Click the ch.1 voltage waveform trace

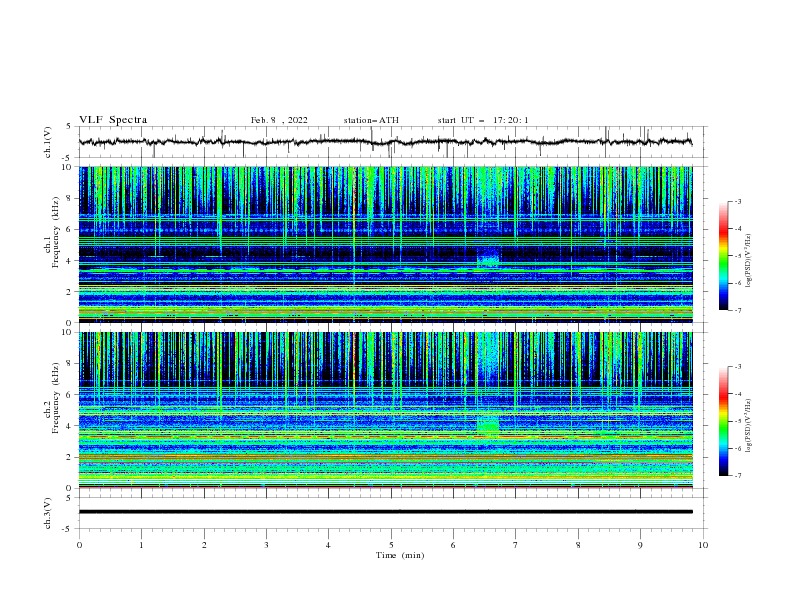pyautogui.click(x=385, y=142)
